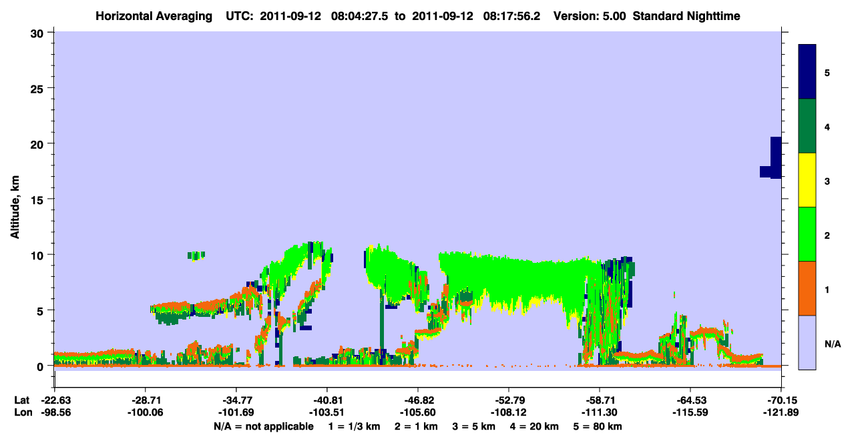Click longitude value -115.59

coord(690,412)
